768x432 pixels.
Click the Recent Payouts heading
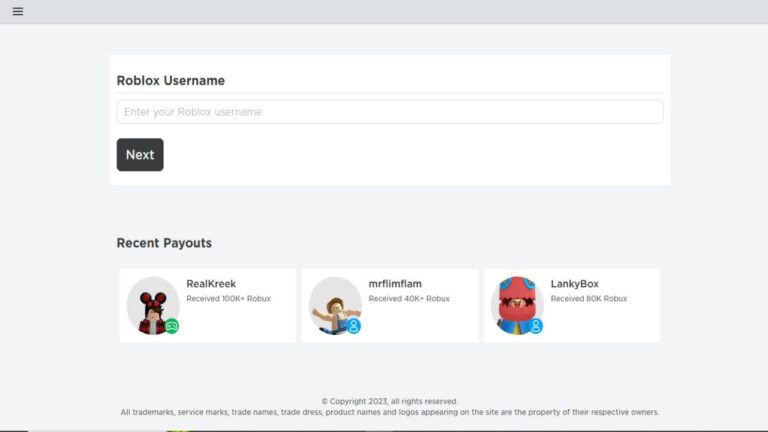pyautogui.click(x=164, y=243)
